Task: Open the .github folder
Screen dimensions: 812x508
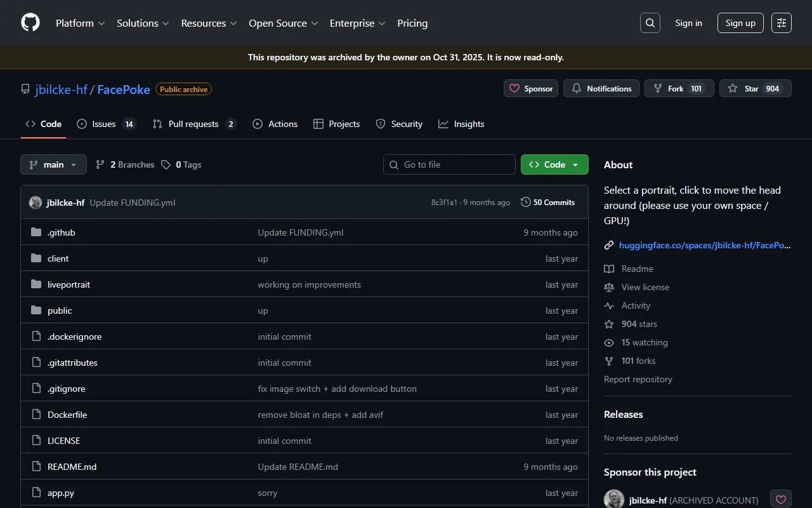Action: tap(62, 232)
